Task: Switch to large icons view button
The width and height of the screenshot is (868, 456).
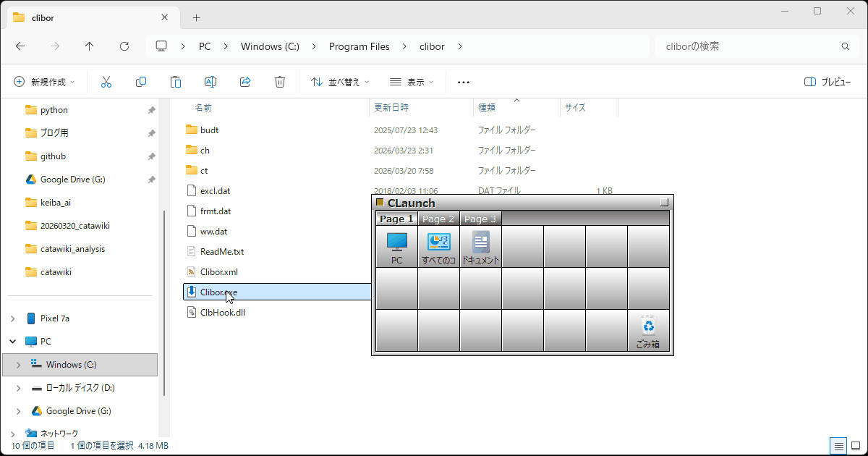Action: coord(855,445)
